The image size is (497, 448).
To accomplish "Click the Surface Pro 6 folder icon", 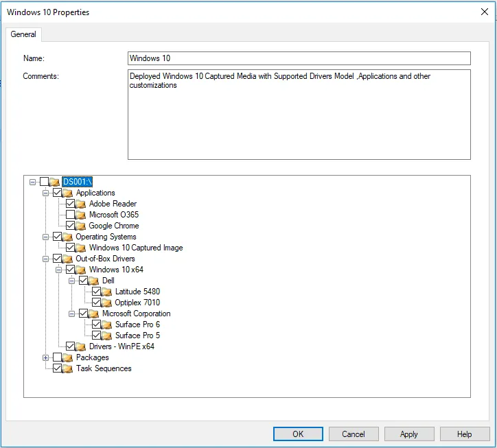I will [x=106, y=325].
